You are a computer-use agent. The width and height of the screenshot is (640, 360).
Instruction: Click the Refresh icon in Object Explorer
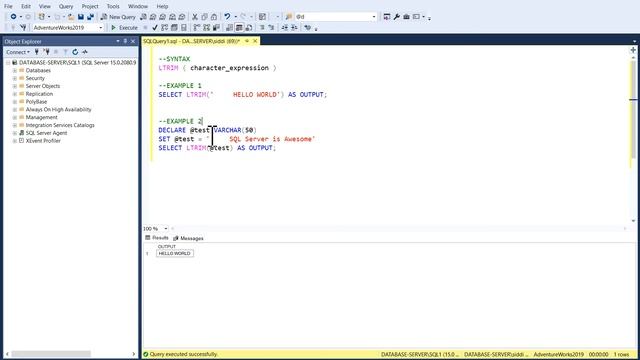click(x=75, y=52)
